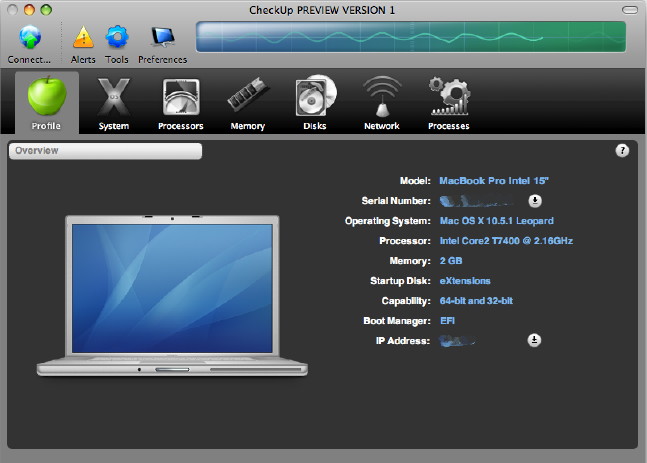
Task: Open the Alerts warning icon
Action: [x=83, y=38]
